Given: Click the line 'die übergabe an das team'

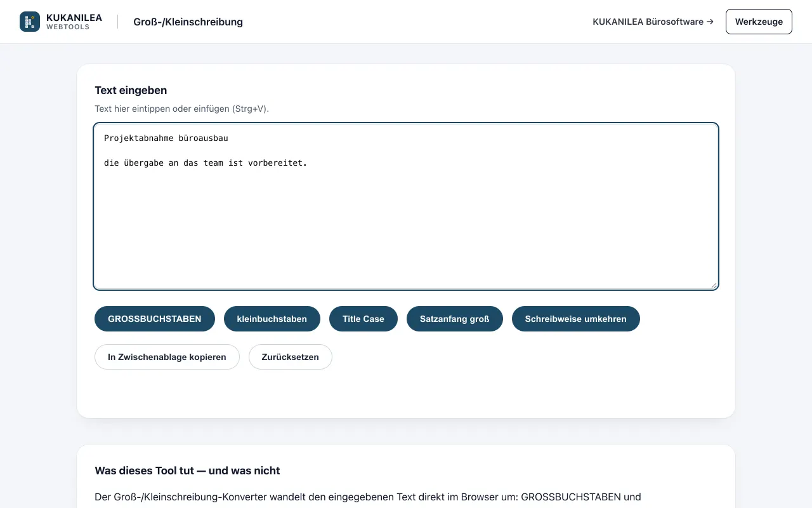Looking at the screenshot, I should tap(206, 163).
